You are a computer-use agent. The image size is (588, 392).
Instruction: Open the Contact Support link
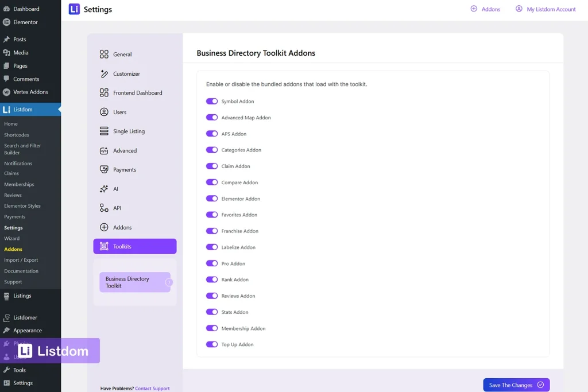[x=152, y=388]
